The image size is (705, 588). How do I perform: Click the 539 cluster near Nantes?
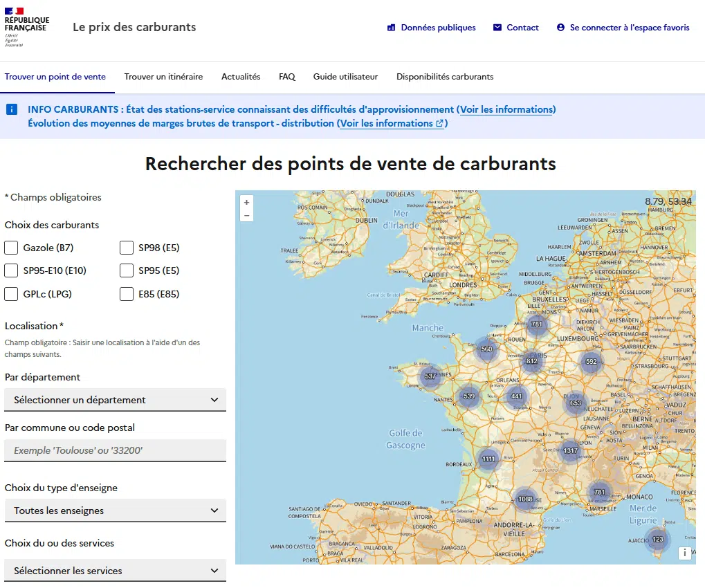click(469, 396)
